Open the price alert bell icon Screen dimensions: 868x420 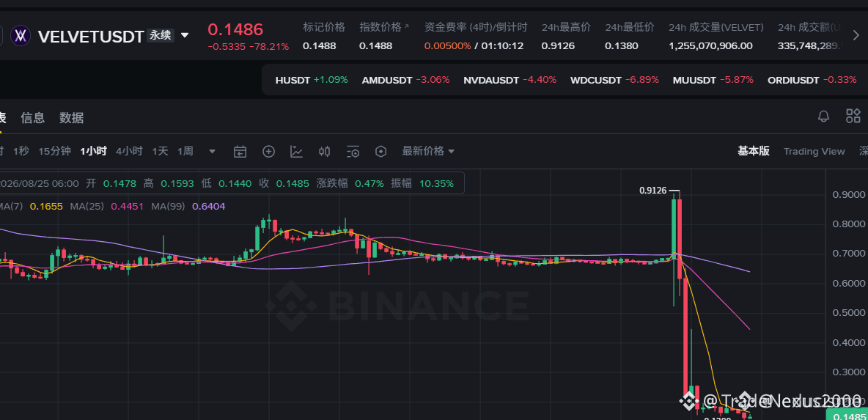[824, 117]
